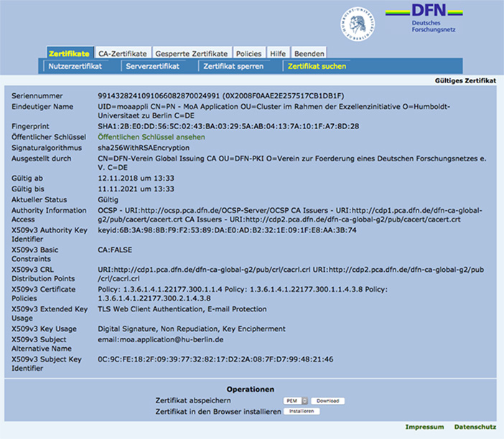
Task: Go to the Policies tab
Action: [248, 54]
